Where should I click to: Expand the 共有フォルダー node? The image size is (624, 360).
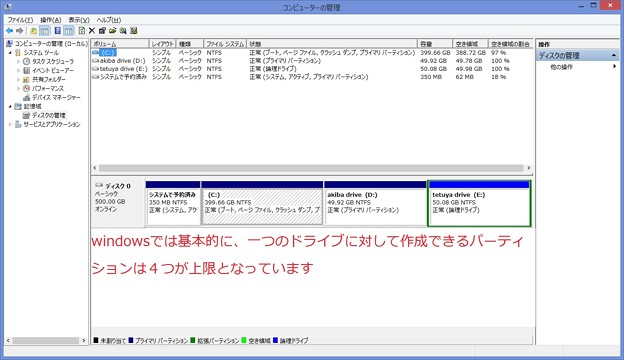(x=18, y=80)
